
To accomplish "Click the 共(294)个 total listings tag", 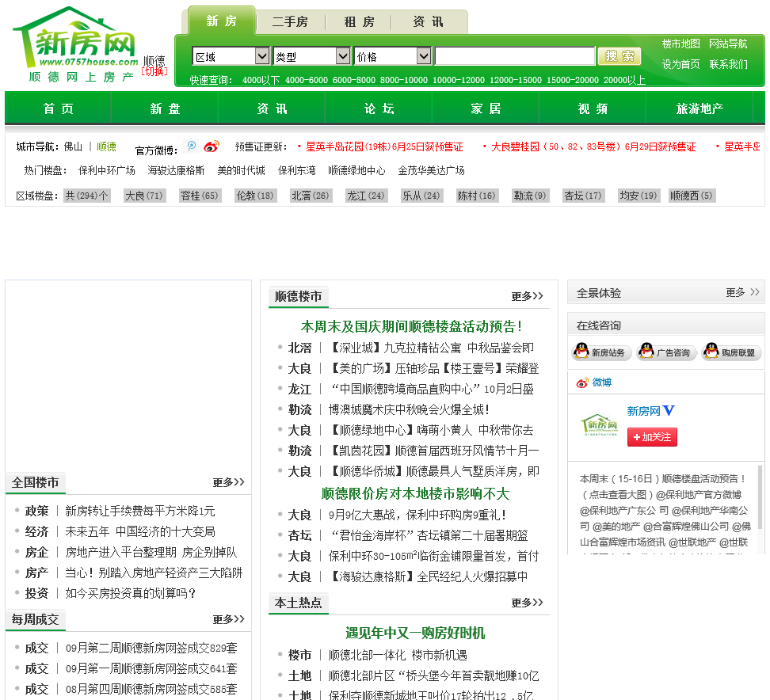I will click(x=87, y=196).
